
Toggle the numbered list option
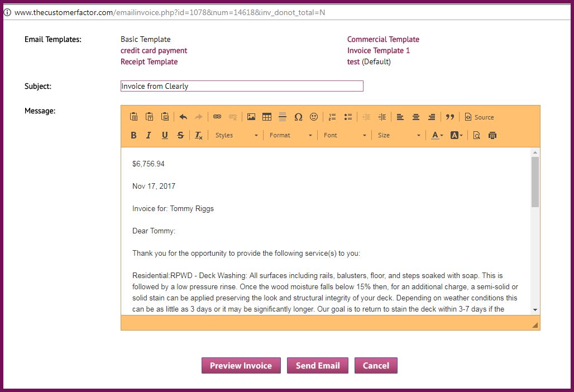332,117
